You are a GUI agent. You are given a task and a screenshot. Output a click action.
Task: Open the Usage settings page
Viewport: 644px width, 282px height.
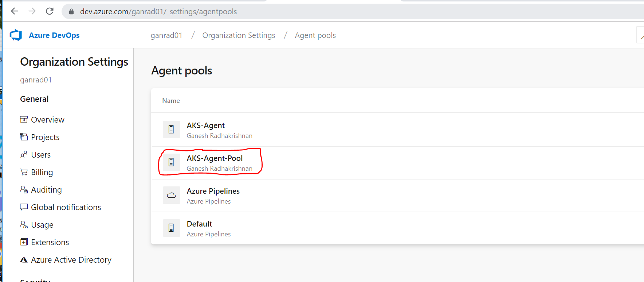point(42,225)
